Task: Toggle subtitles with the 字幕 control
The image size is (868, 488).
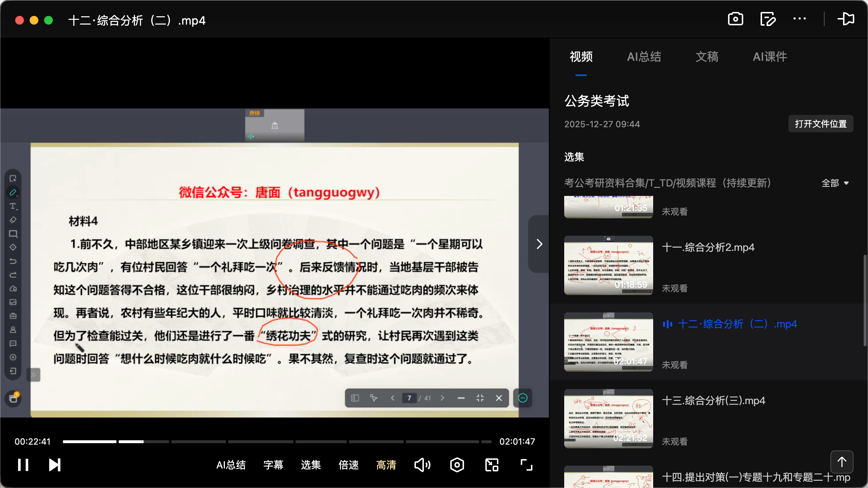Action: pos(273,465)
